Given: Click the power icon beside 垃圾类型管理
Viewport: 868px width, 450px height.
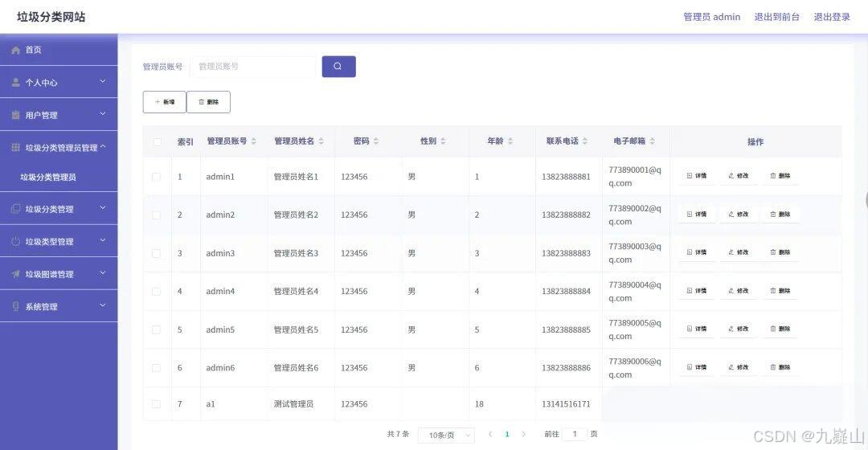Looking at the screenshot, I should tap(16, 241).
